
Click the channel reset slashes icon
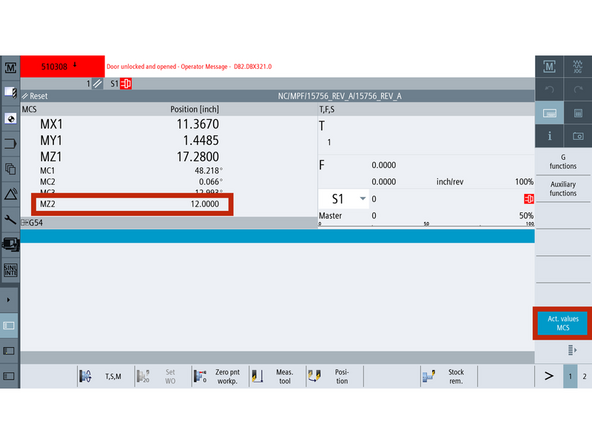pyautogui.click(x=97, y=83)
